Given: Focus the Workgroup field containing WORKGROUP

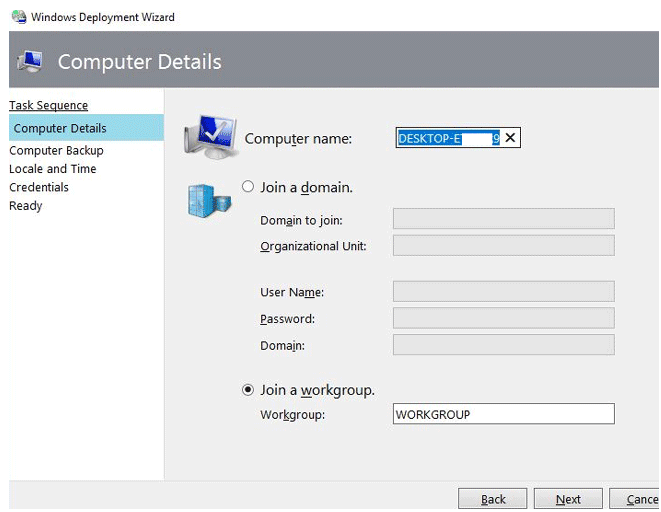Looking at the screenshot, I should (504, 414).
